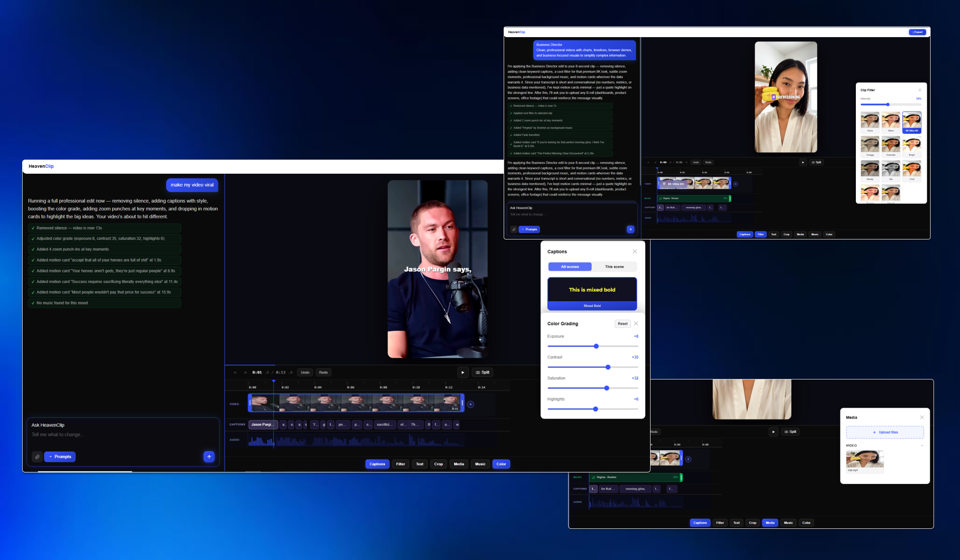Image resolution: width=960 pixels, height=560 pixels.
Task: Click the Exposure slider track
Action: (593, 346)
